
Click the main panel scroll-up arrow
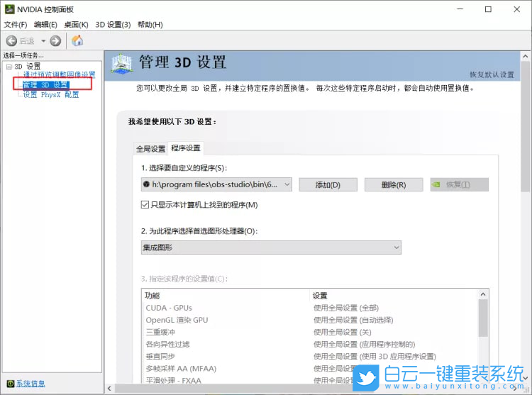pyautogui.click(x=525, y=56)
